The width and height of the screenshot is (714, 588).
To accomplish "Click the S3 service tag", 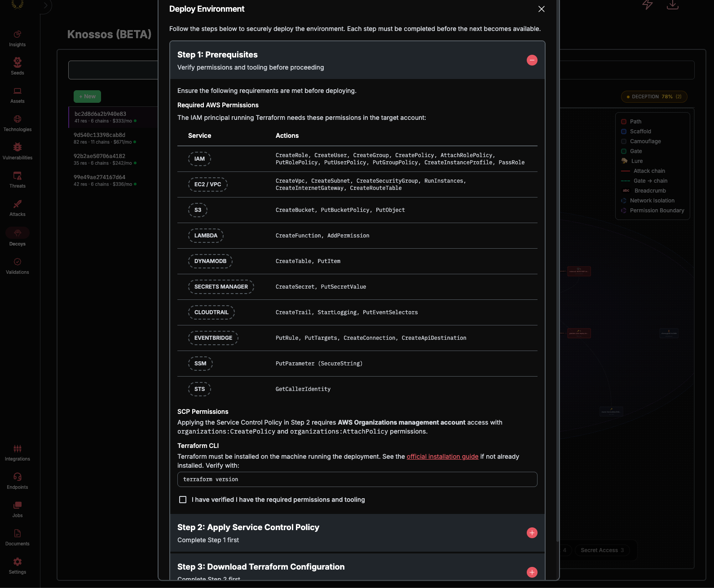I will tap(198, 210).
